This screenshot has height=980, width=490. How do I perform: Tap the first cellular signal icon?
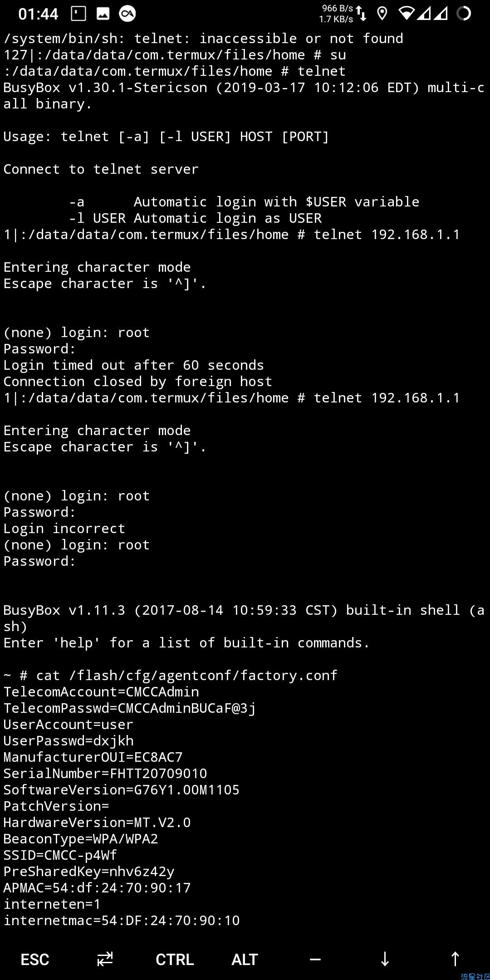424,14
